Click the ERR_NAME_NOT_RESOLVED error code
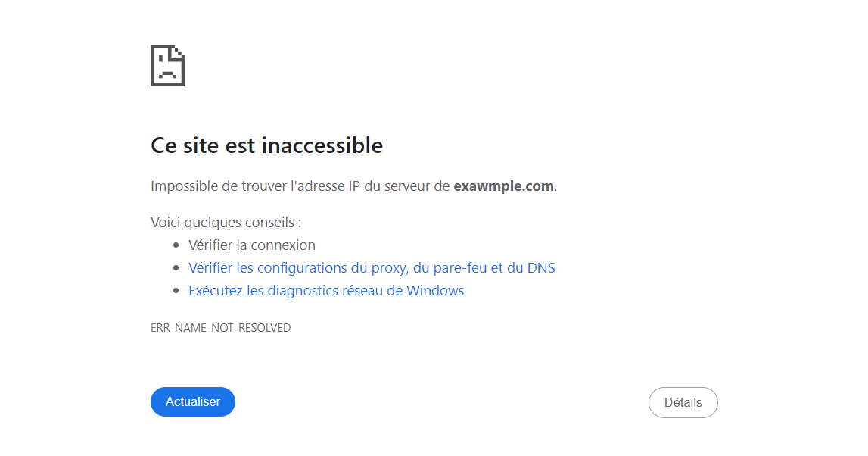Image resolution: width=868 pixels, height=456 pixels. click(x=220, y=328)
